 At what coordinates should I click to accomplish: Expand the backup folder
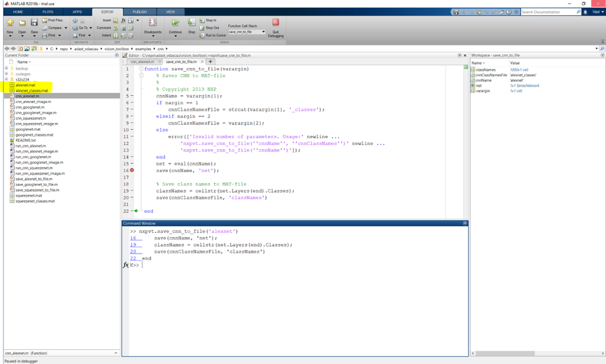point(6,69)
